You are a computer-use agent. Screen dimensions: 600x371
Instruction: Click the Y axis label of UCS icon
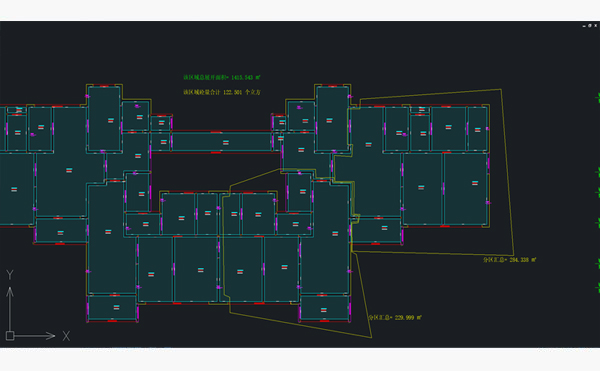tap(10, 275)
